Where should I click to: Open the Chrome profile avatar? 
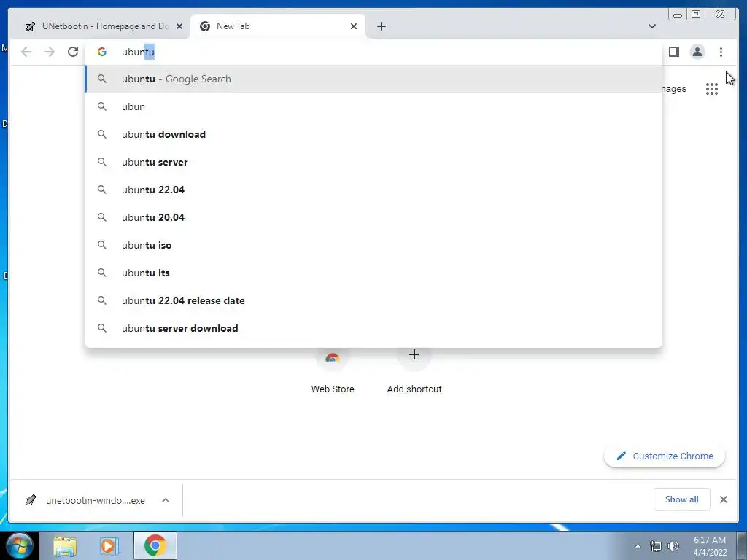(697, 52)
